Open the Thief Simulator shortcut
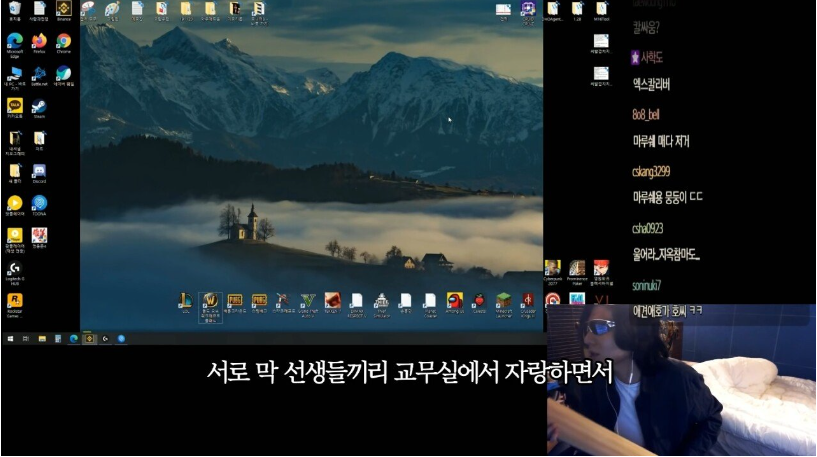The height and width of the screenshot is (457, 817). 381,306
